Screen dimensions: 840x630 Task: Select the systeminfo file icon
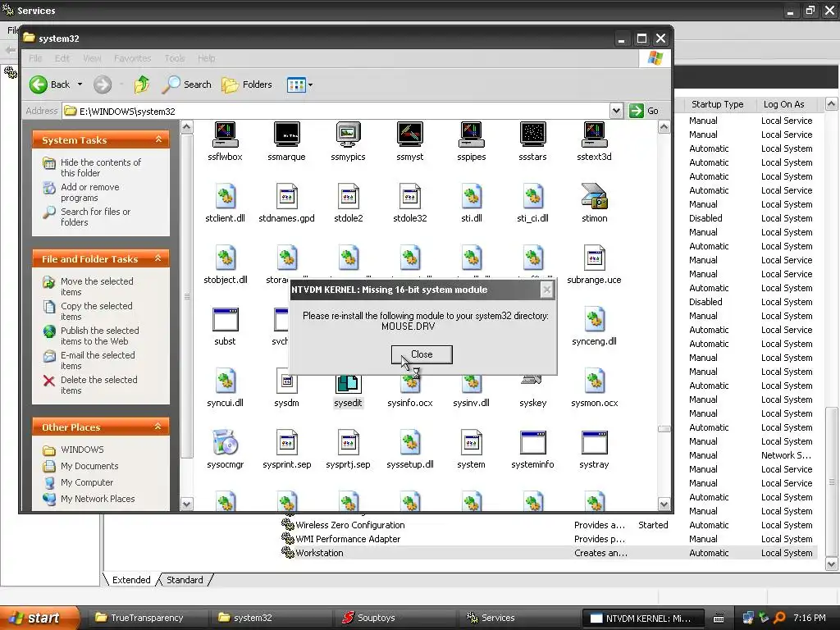point(532,443)
